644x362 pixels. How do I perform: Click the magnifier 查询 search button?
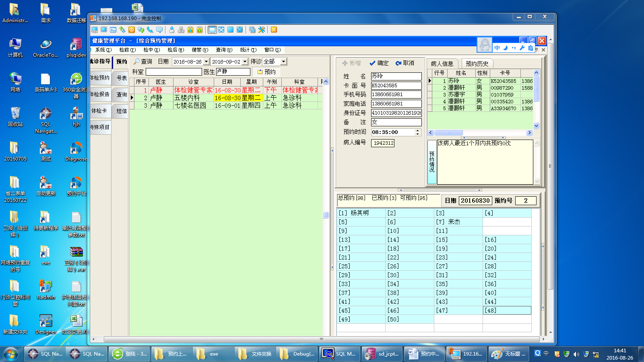(x=143, y=62)
